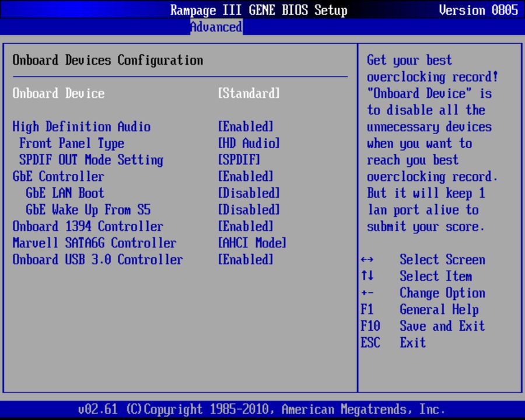The height and width of the screenshot is (420, 525).
Task: Click the Version 0805 text
Action: pos(479,10)
